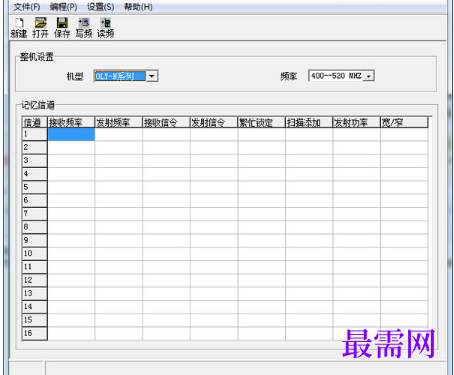
Task: Click 接收信令 cell in channel 2 row
Action: 166,148
